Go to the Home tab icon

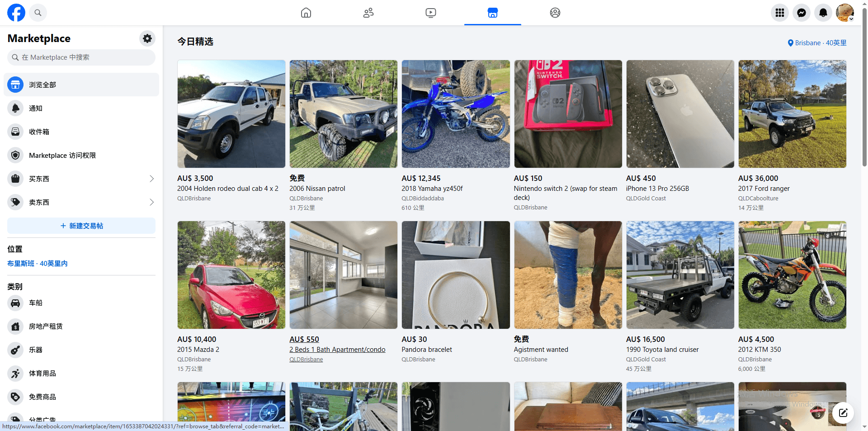(x=306, y=13)
